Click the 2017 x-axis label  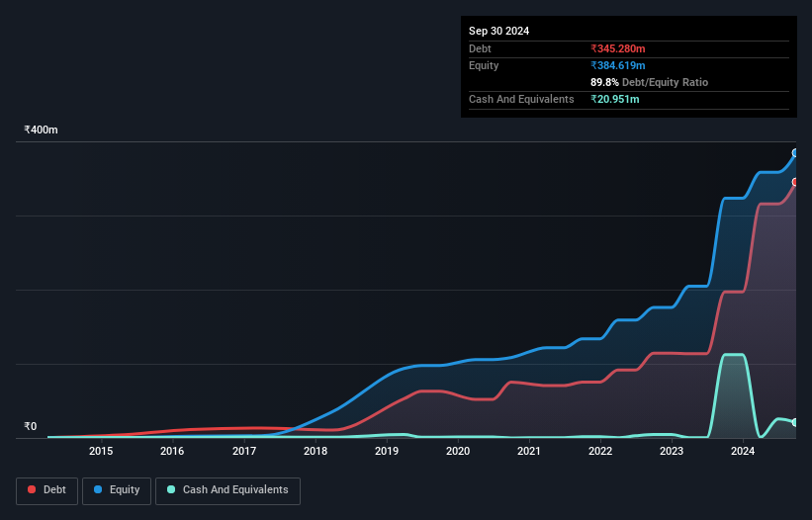pos(244,451)
